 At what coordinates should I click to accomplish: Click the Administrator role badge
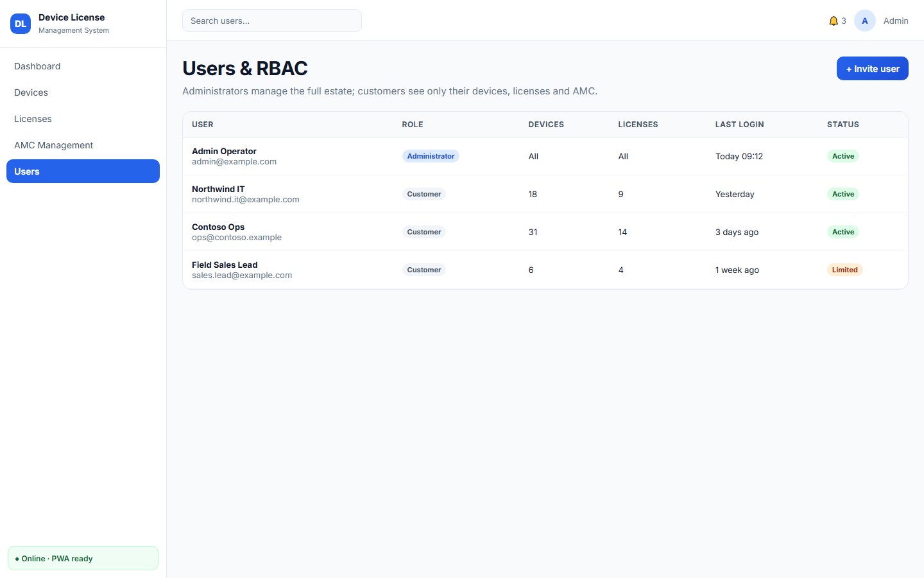click(431, 156)
